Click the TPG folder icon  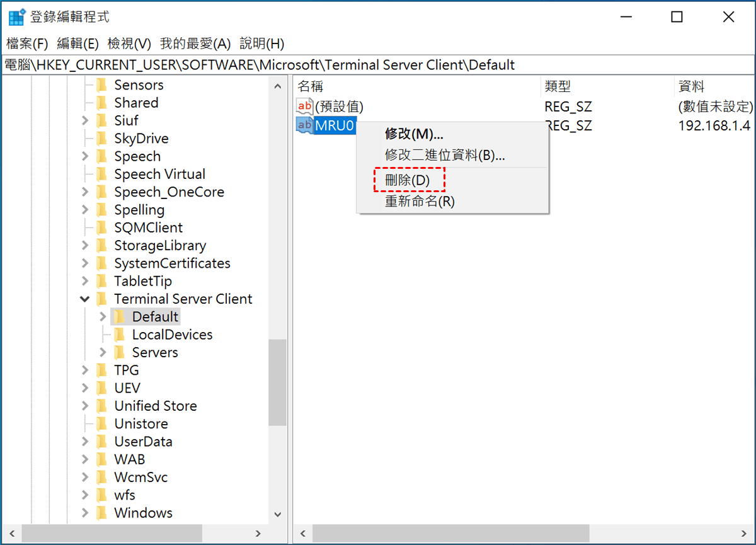click(x=101, y=370)
